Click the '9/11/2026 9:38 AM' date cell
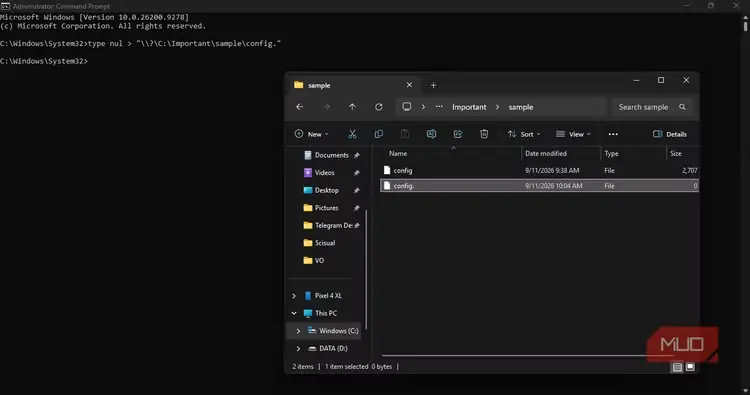 552,170
